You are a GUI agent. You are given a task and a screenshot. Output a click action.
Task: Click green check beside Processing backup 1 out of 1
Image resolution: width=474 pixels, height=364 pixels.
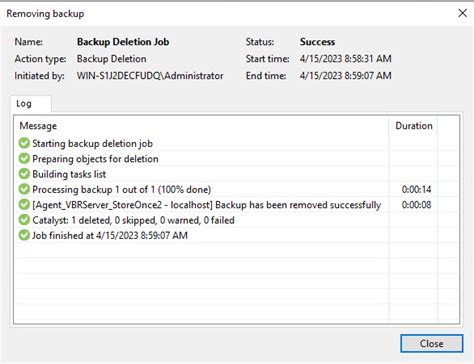(x=24, y=189)
